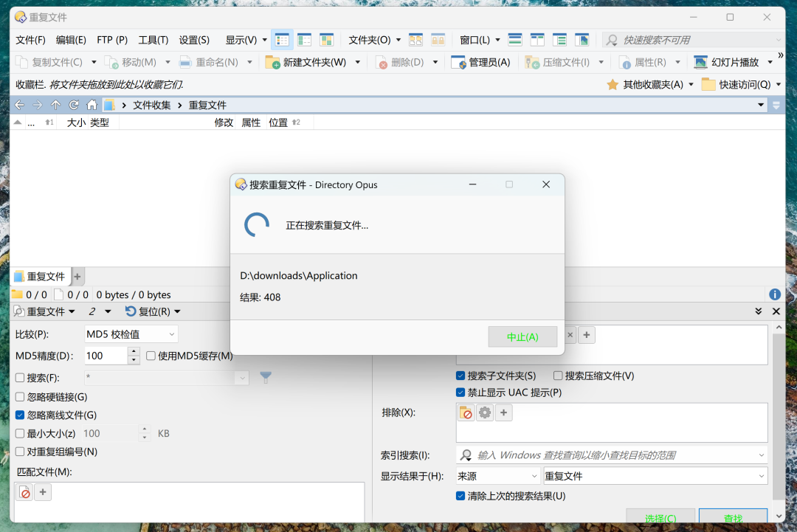Open the 工具 menu
This screenshot has height=532, width=797.
coord(151,40)
